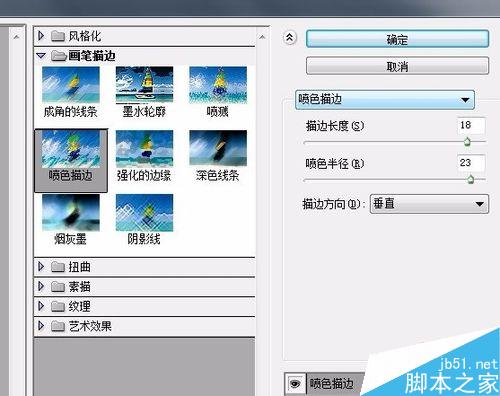Click the 确定 button
The image size is (500, 396).
point(397,39)
